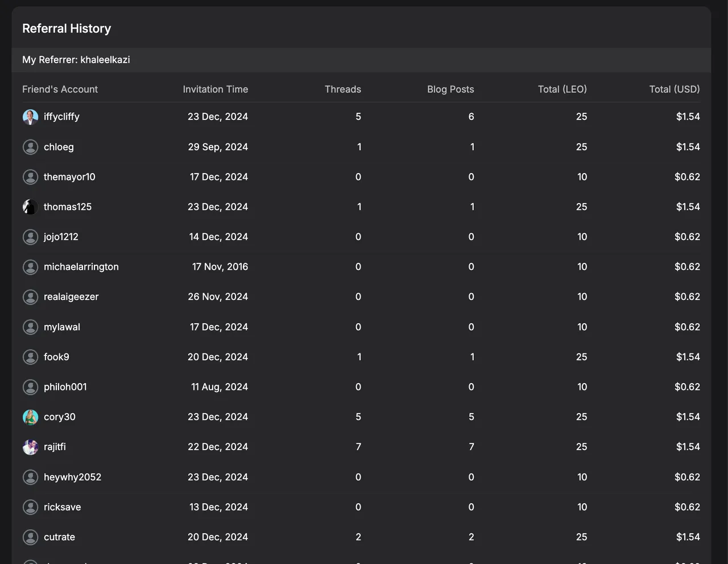Click cutrate's default avatar icon
The height and width of the screenshot is (564, 728).
[30, 537]
